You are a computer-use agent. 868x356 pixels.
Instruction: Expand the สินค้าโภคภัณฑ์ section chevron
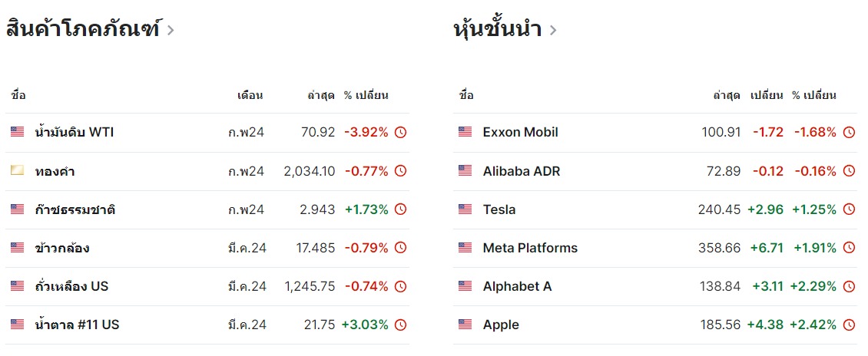[171, 30]
